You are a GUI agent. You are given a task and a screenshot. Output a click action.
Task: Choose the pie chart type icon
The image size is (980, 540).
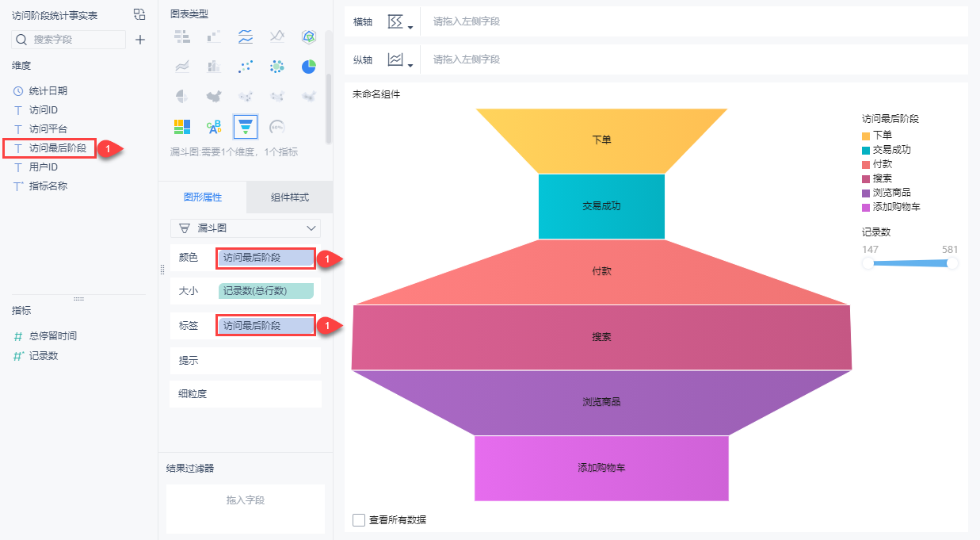point(309,67)
